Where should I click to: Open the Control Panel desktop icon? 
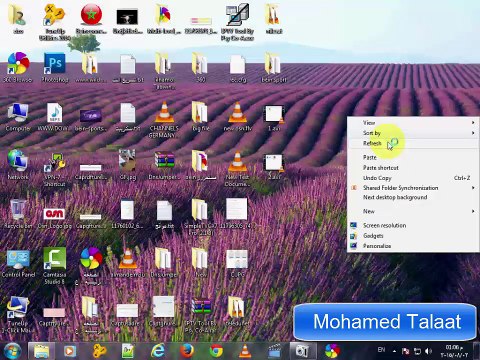coord(18,263)
